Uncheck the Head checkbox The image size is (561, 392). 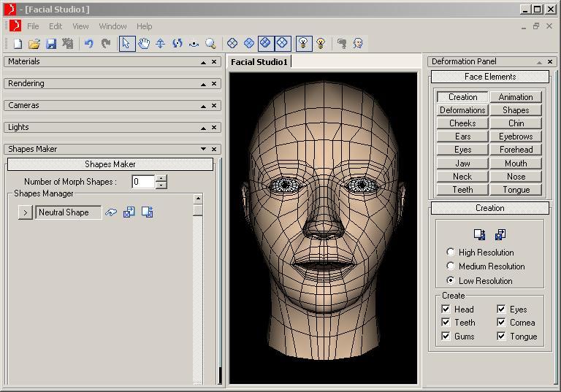446,309
